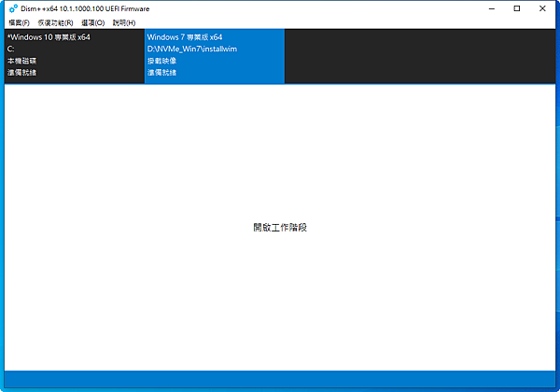Open the 說明(H) menu
Image resolution: width=560 pixels, height=392 pixels.
point(124,22)
